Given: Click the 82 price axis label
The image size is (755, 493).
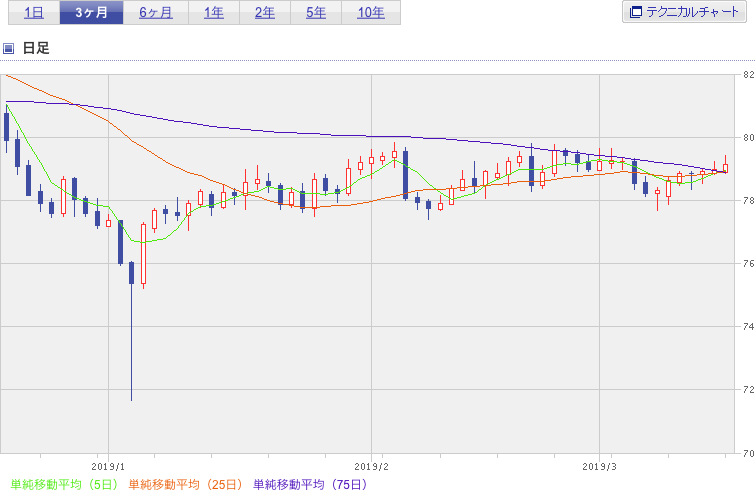Looking at the screenshot, I should coord(748,75).
